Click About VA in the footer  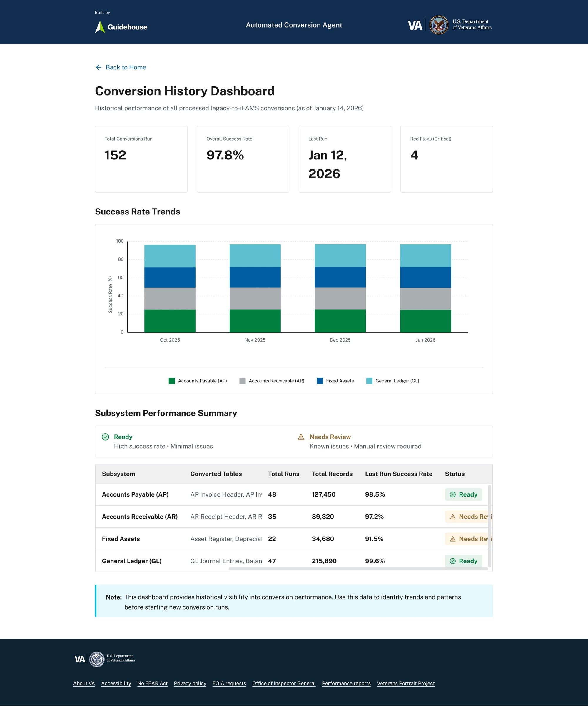pyautogui.click(x=84, y=683)
